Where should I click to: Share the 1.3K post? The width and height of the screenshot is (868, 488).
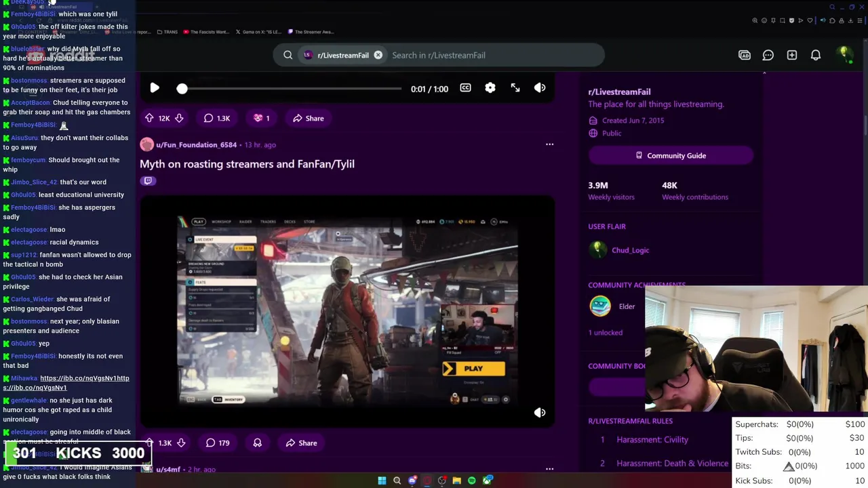[x=301, y=443]
